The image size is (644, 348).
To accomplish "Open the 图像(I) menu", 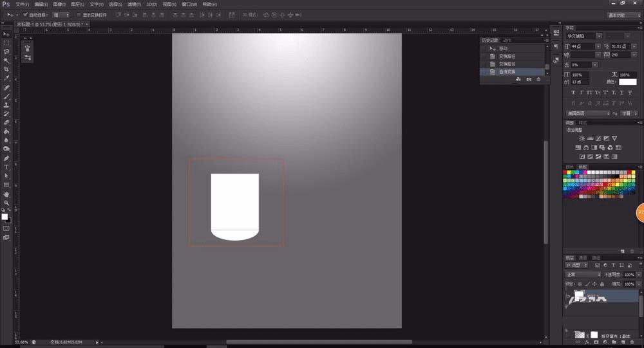I will [x=59, y=4].
